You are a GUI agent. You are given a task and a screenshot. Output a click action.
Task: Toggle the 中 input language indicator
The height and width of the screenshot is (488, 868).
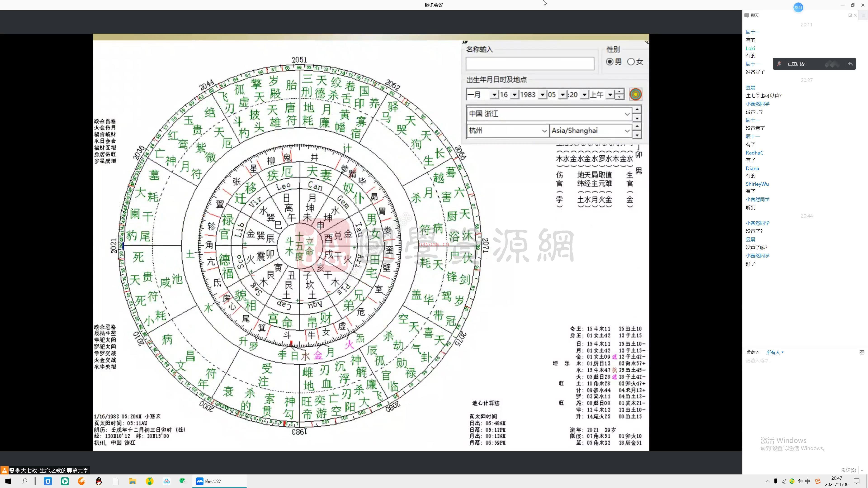click(808, 481)
